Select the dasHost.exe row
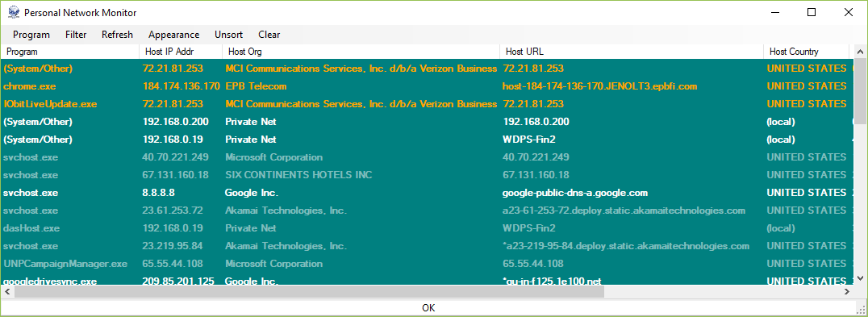The width and height of the screenshot is (868, 317). click(427, 228)
